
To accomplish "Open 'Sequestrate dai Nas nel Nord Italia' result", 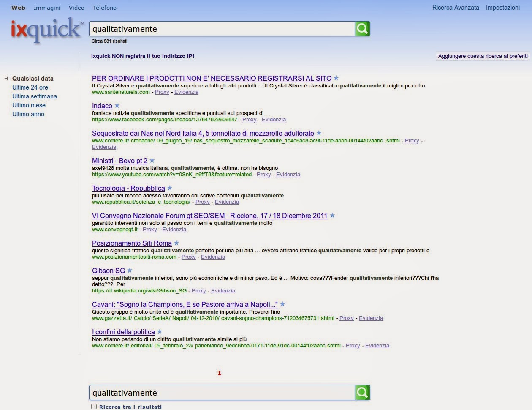I will (203, 133).
